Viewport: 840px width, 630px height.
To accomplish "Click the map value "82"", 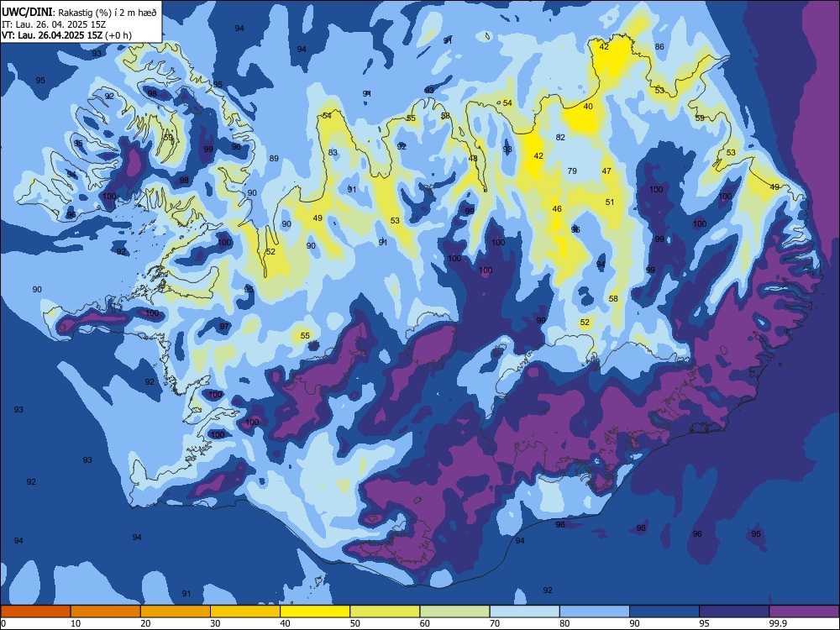I will click(x=560, y=137).
